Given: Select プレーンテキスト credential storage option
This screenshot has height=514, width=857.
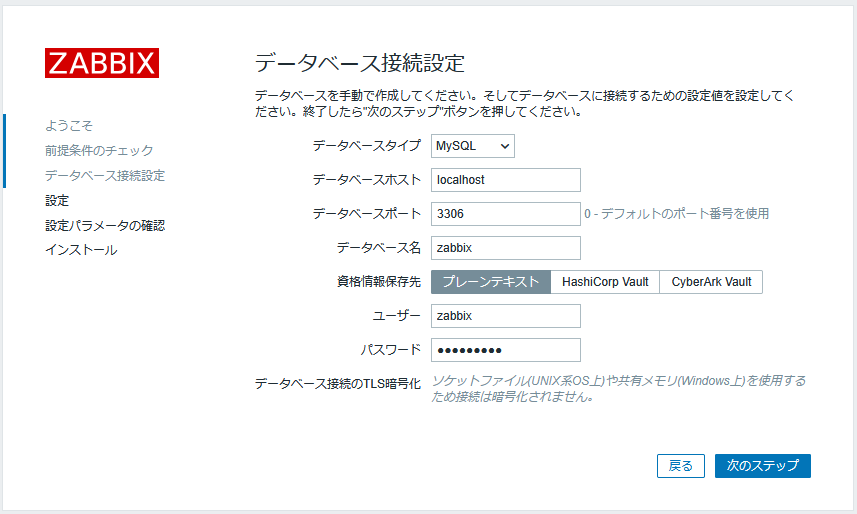Looking at the screenshot, I should pyautogui.click(x=491, y=282).
